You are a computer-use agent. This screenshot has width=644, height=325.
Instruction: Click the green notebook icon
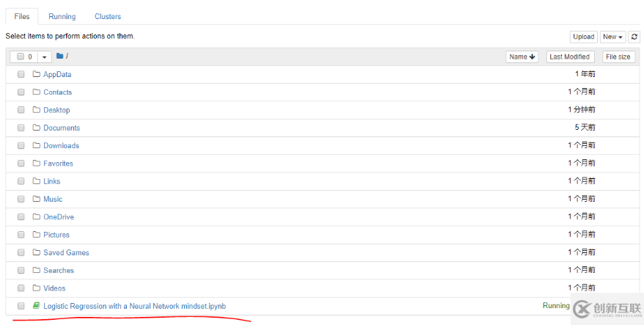(x=36, y=306)
